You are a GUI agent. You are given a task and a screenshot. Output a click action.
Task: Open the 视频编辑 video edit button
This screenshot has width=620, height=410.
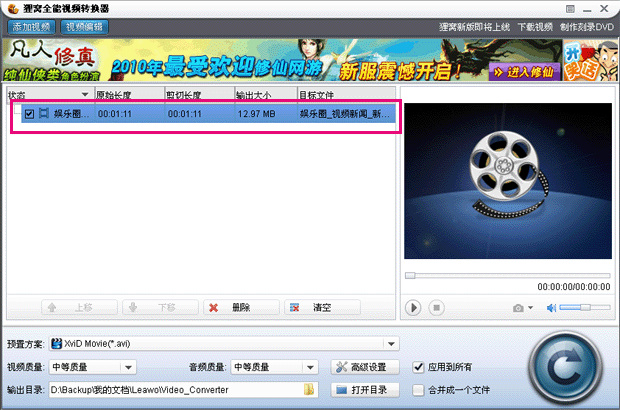coord(84,27)
